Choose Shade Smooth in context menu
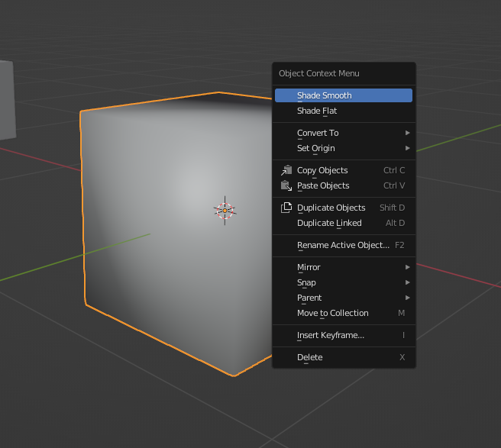 (x=344, y=95)
